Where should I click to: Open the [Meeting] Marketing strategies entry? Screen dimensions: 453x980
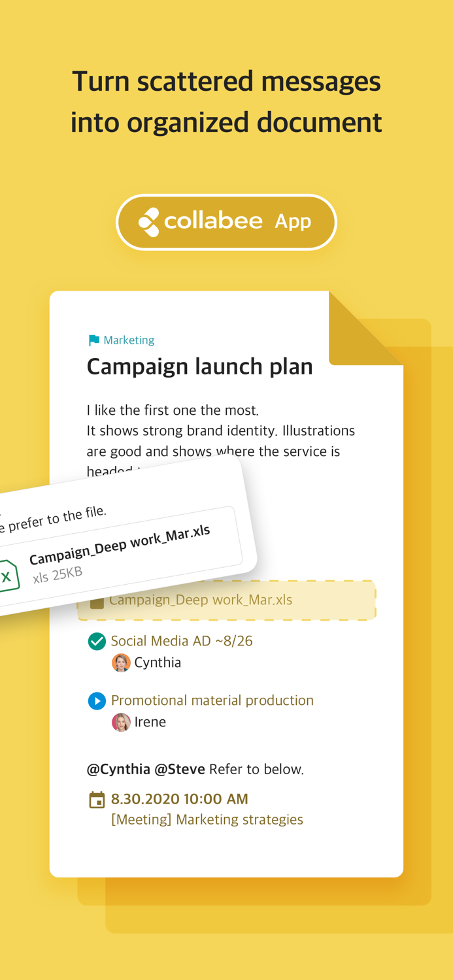click(207, 819)
